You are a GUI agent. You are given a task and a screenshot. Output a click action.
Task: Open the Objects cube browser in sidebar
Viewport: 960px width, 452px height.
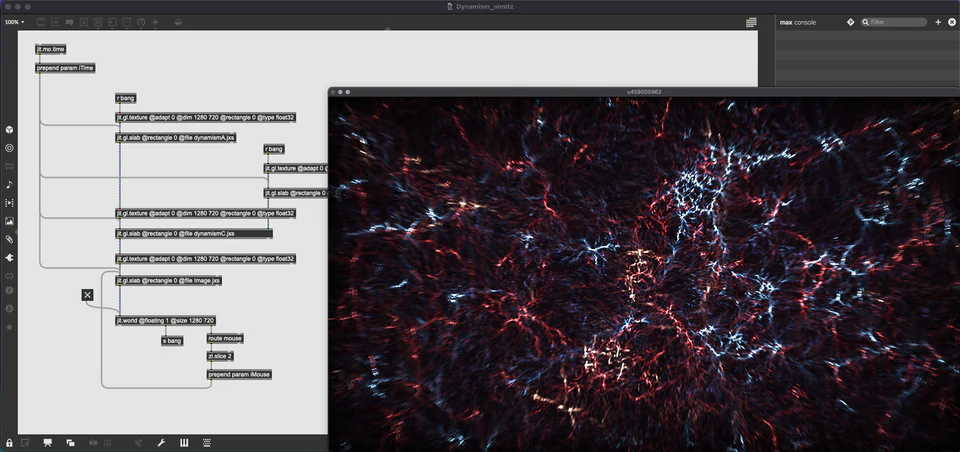pos(9,130)
